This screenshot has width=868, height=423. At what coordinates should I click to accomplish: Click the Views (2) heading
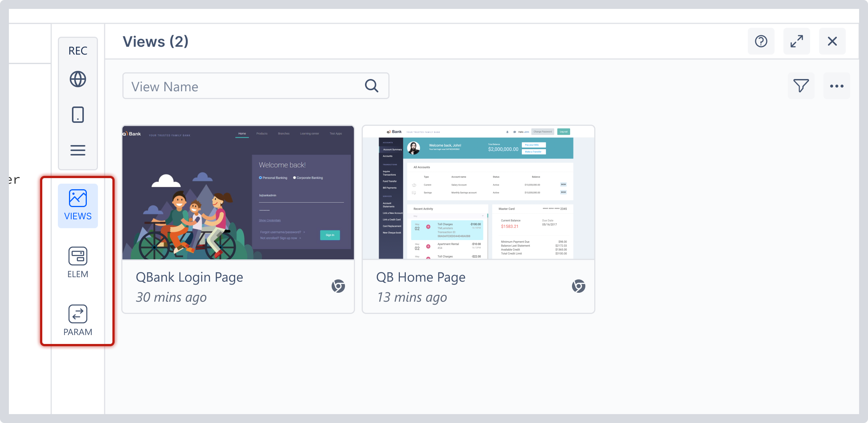point(155,42)
